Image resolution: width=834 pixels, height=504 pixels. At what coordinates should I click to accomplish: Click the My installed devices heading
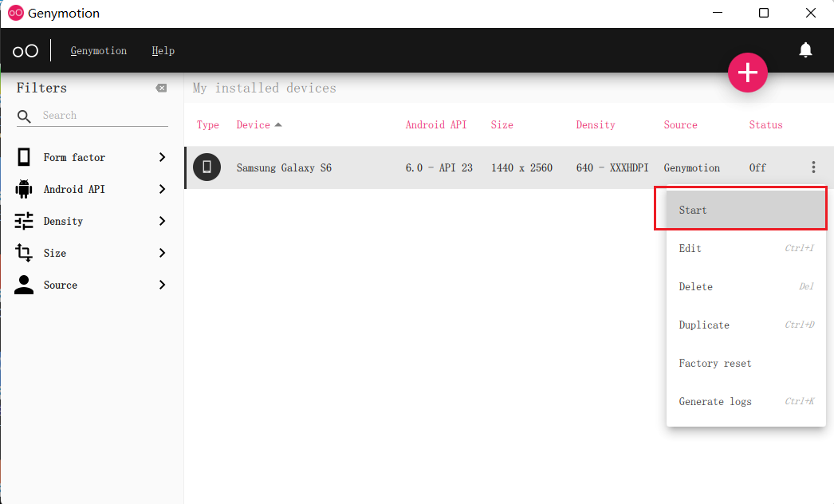tap(265, 88)
